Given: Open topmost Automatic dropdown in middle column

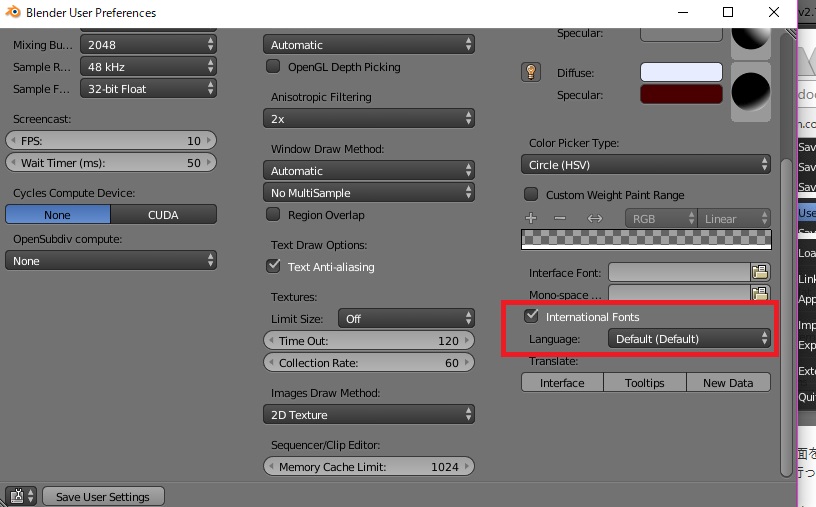Looking at the screenshot, I should [369, 44].
